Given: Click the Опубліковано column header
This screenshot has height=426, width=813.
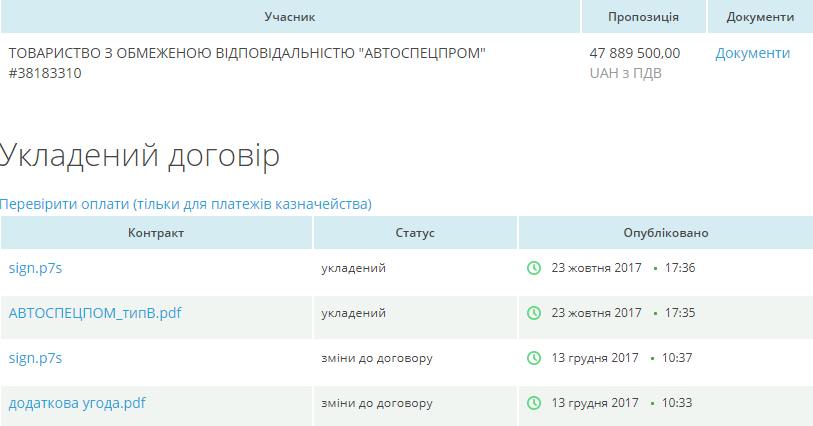Looking at the screenshot, I should tap(665, 233).
